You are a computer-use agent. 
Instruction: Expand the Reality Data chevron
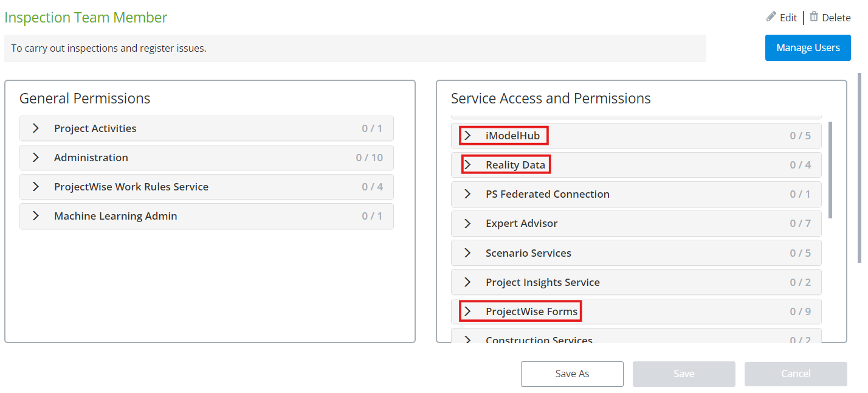(x=467, y=165)
